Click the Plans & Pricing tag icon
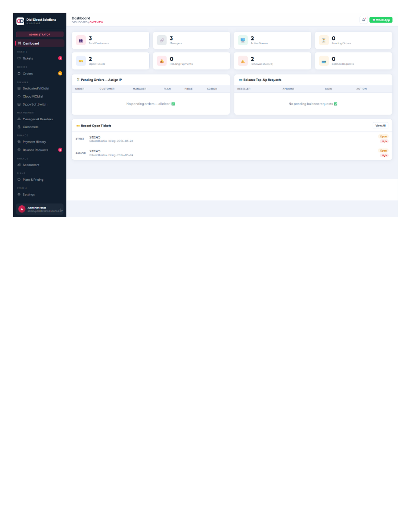Image resolution: width=411 pixels, height=532 pixels. [x=19, y=180]
